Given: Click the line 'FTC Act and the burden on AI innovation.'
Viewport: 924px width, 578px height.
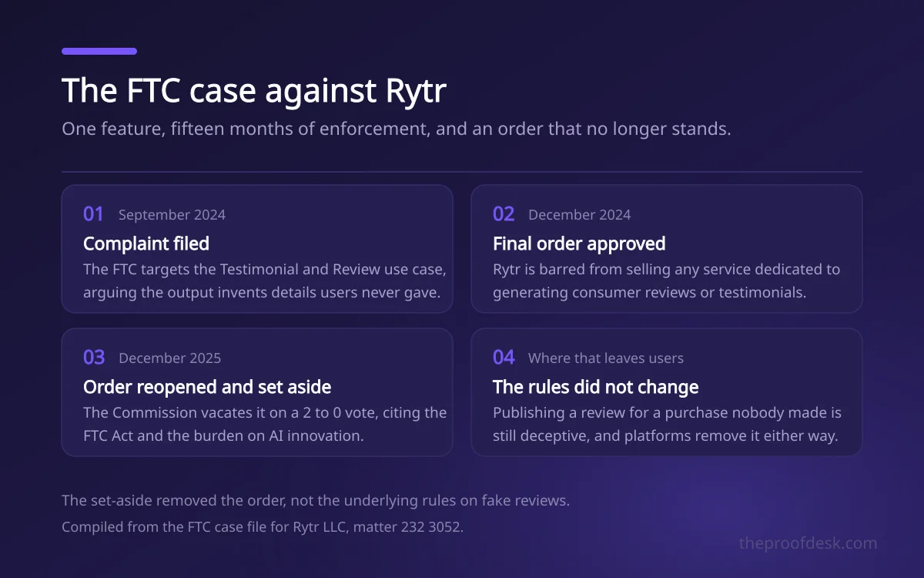Looking at the screenshot, I should coord(223,435).
